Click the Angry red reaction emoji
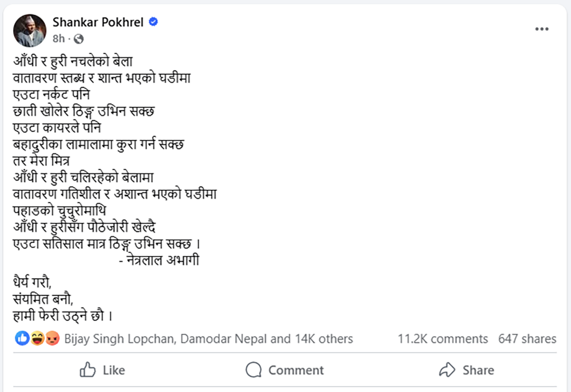 (52, 339)
